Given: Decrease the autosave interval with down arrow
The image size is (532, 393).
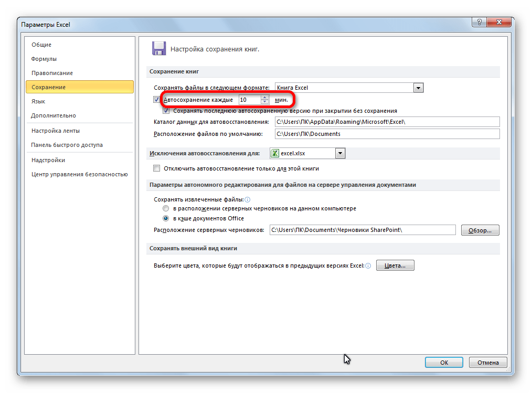Looking at the screenshot, I should pyautogui.click(x=264, y=102).
